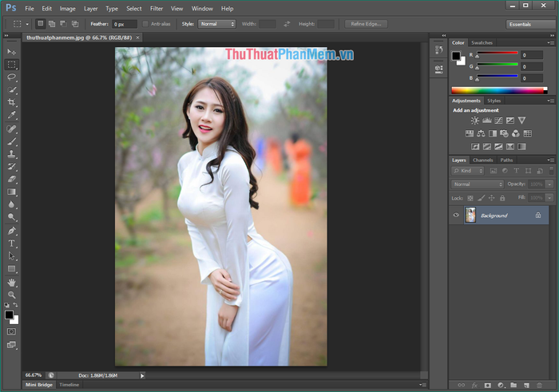Add a layer mask
Screen dimensions: 559x392
(487, 386)
